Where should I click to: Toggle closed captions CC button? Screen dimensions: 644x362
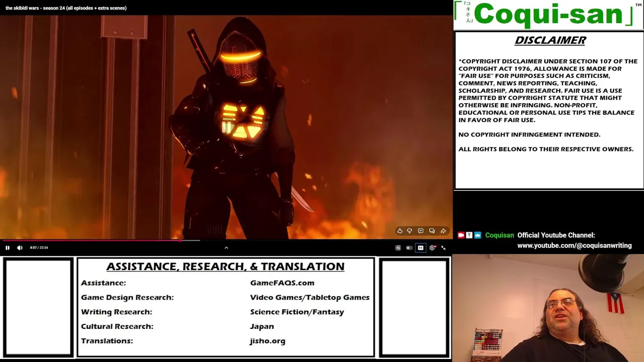click(x=421, y=247)
